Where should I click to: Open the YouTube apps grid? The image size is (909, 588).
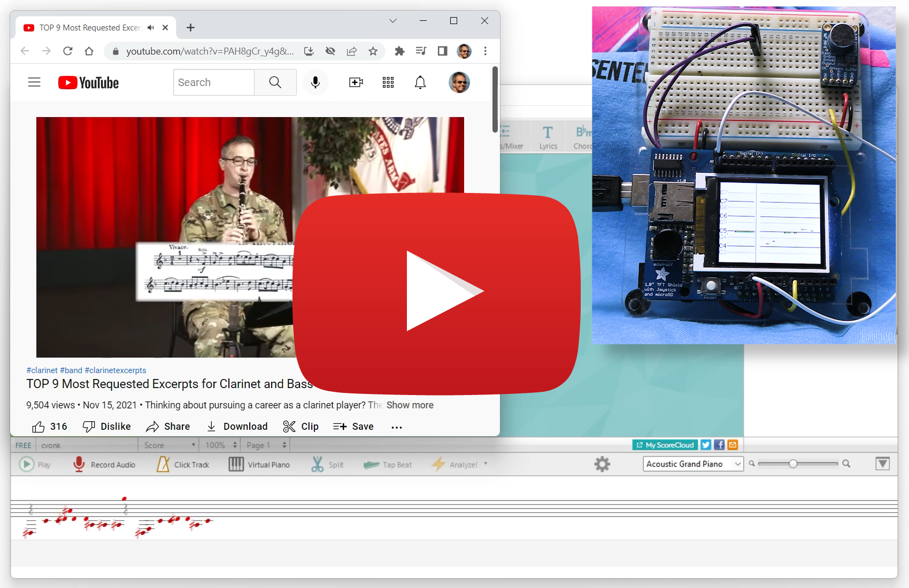pos(388,82)
